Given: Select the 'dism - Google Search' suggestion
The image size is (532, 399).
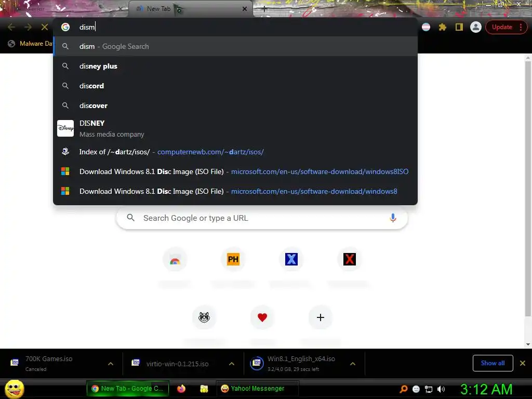Looking at the screenshot, I should 235,46.
